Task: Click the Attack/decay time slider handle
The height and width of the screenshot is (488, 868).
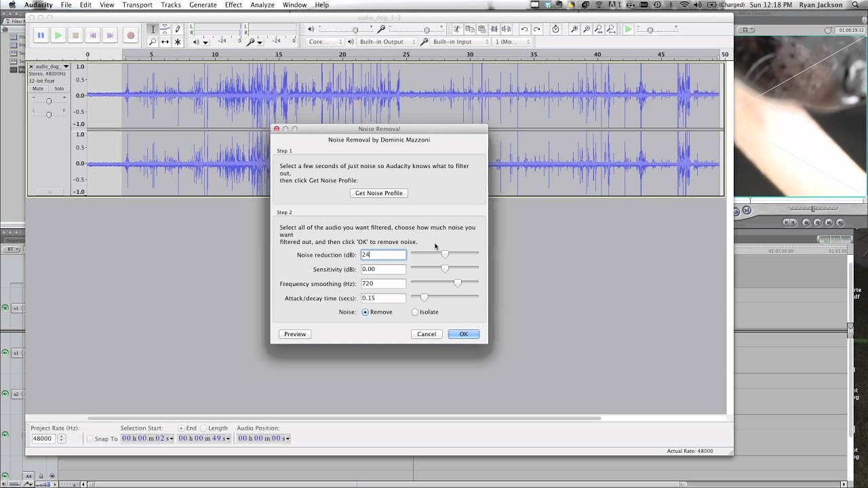Action: coord(424,298)
